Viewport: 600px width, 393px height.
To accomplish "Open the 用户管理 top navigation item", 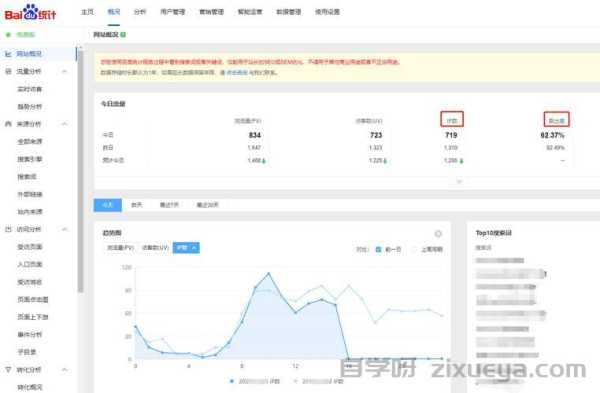I will (x=173, y=12).
